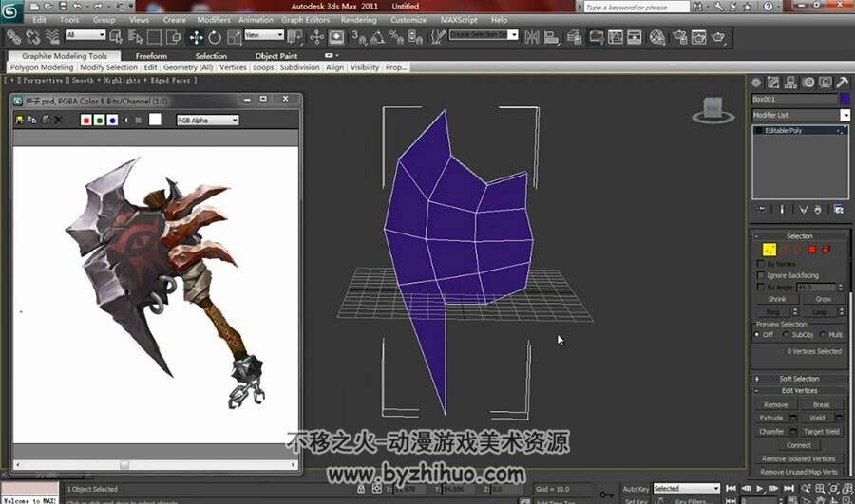Enable the By Vertex checkbox

[x=761, y=264]
